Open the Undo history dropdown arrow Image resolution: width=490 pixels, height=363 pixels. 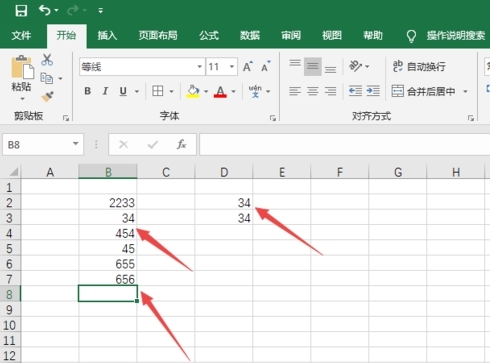(56, 11)
